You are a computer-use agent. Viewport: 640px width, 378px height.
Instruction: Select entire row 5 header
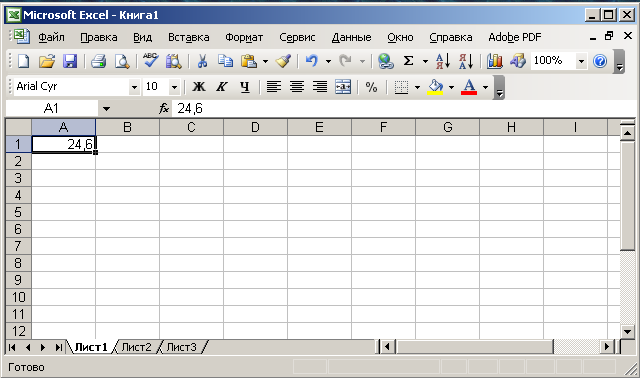18,212
